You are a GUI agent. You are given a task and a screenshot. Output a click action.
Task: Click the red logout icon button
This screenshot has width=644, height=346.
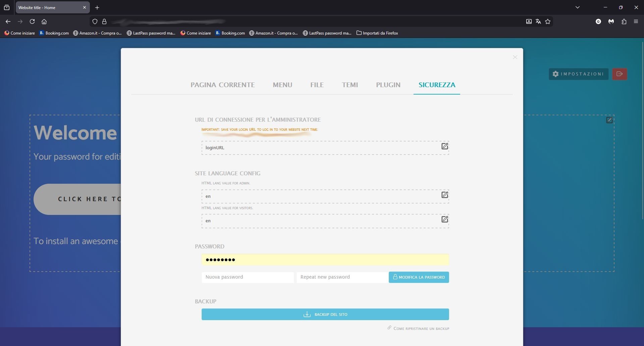tap(620, 74)
